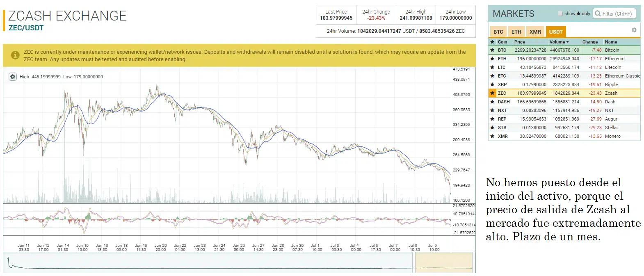The image size is (644, 276).
Task: Click the chart High/Low readout text
Action: pyautogui.click(x=61, y=77)
